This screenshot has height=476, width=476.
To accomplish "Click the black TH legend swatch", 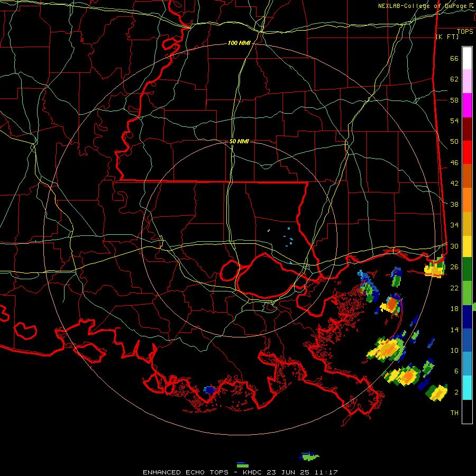I will [x=467, y=411].
